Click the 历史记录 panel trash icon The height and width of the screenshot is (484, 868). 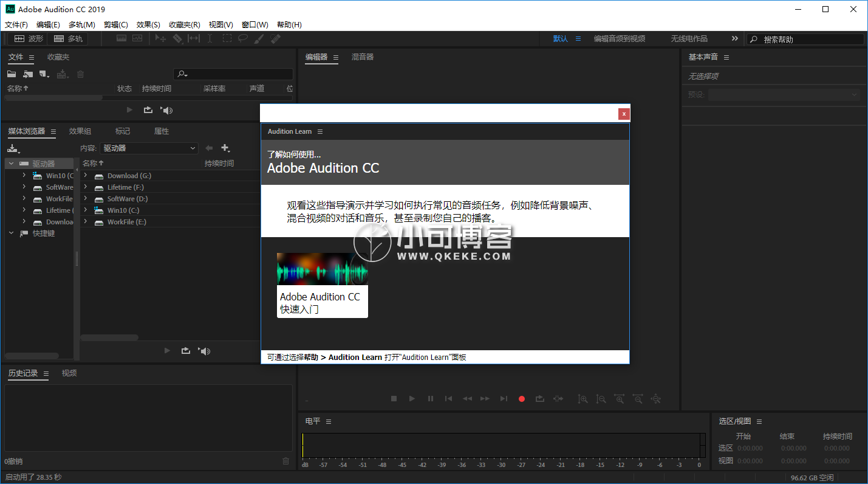[286, 461]
